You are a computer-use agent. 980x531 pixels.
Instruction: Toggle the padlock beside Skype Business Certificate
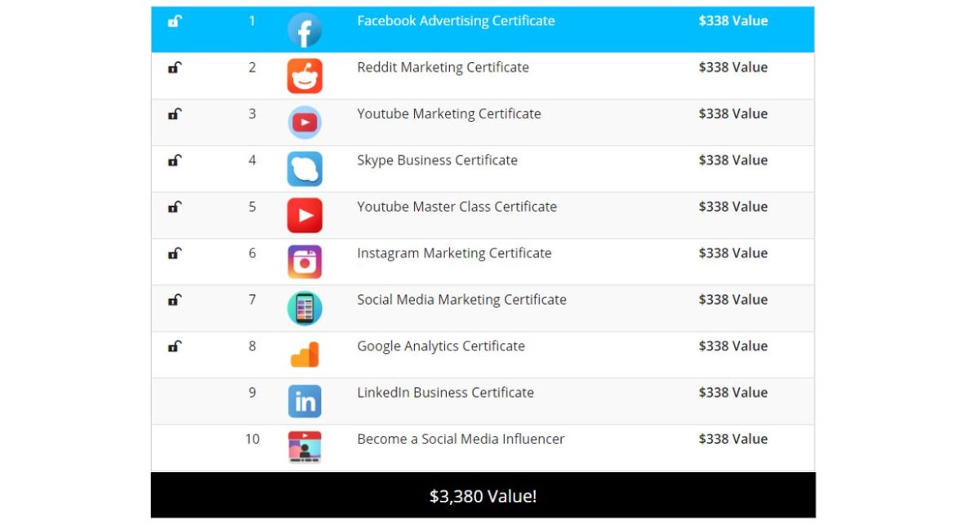click(x=175, y=162)
